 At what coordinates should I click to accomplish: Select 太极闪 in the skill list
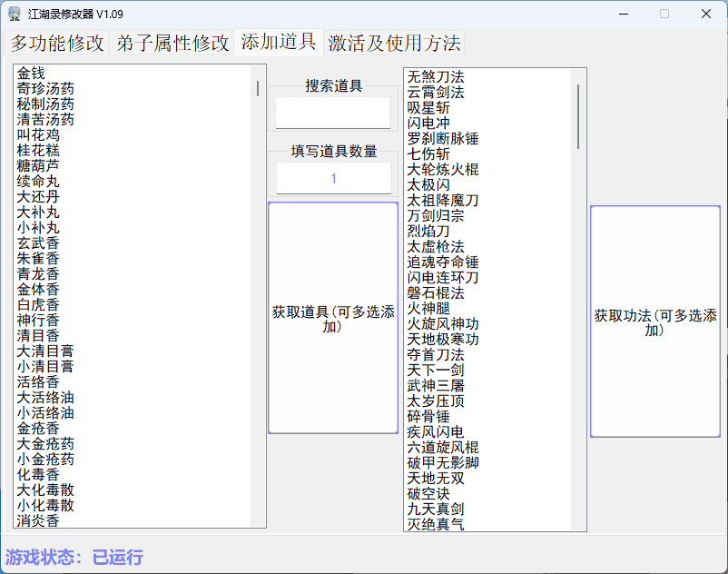428,185
